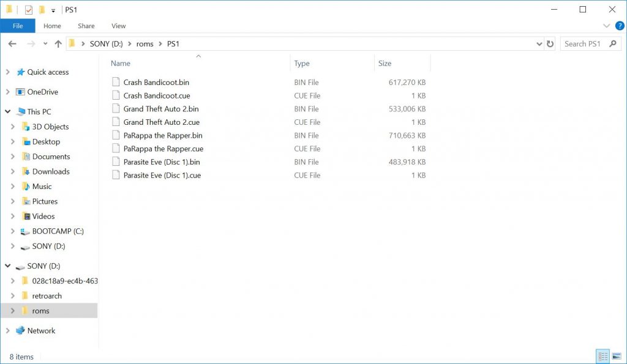The image size is (627, 364).
Task: Open Network in the navigation pane
Action: [x=41, y=330]
